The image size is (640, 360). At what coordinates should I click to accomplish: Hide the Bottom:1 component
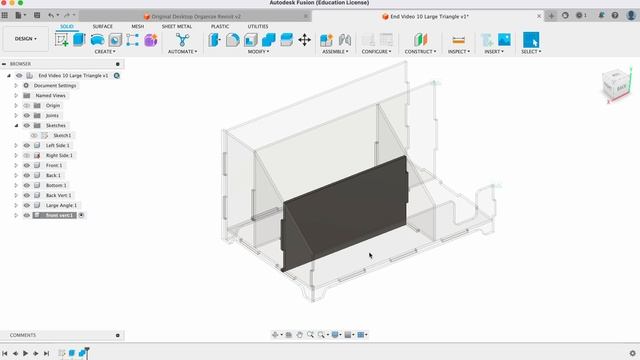(x=27, y=185)
